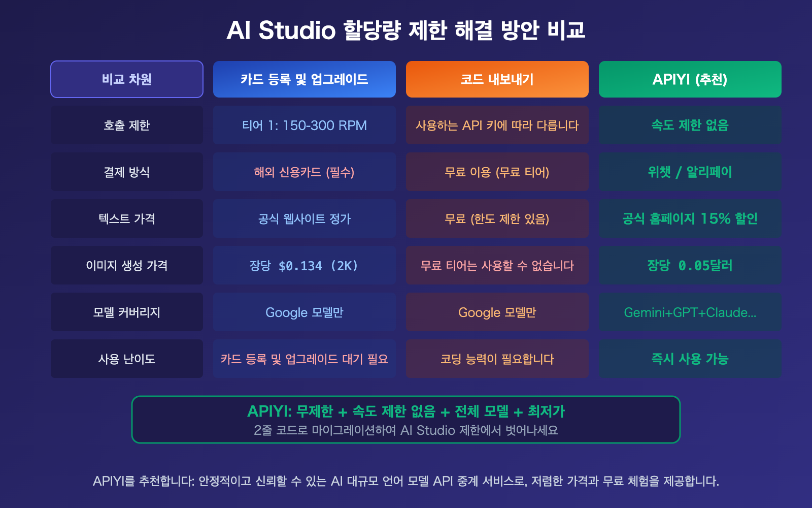Viewport: 812px width, 508px height.
Task: Click the 텍스트 가격 row label
Action: [126, 218]
